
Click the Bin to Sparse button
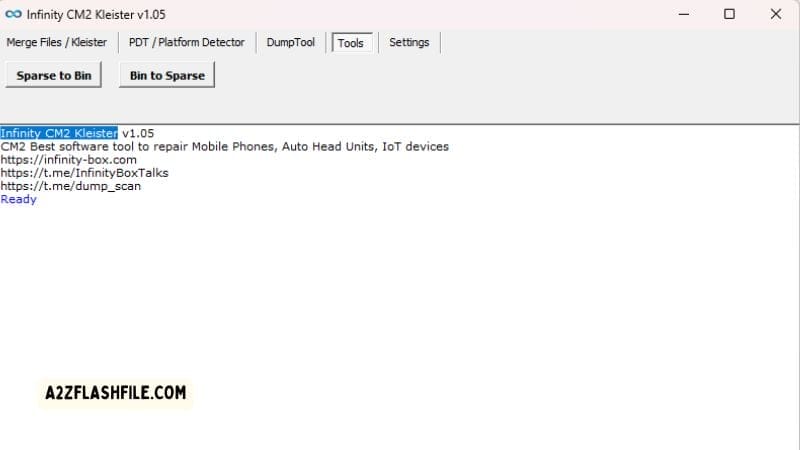pos(167,75)
